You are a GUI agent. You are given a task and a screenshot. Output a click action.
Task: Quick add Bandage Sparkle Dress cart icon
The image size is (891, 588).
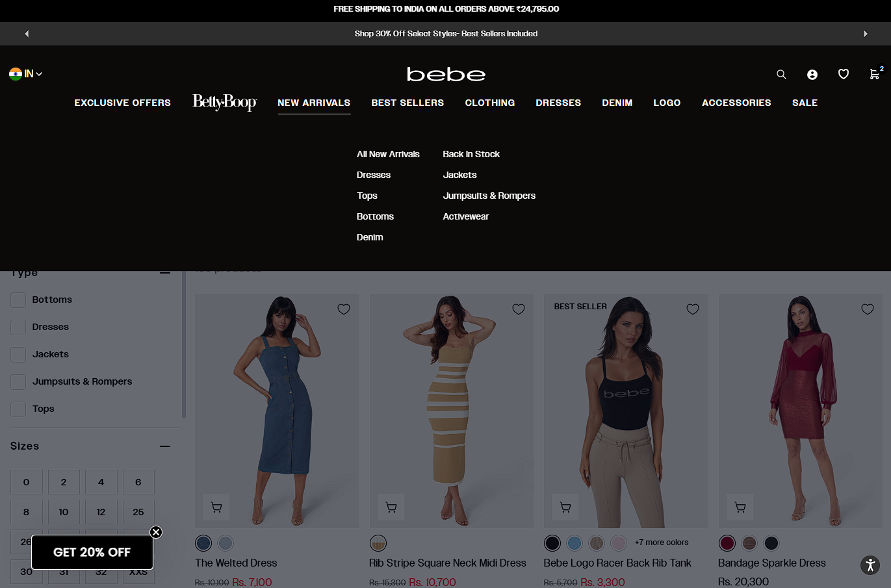tap(740, 507)
